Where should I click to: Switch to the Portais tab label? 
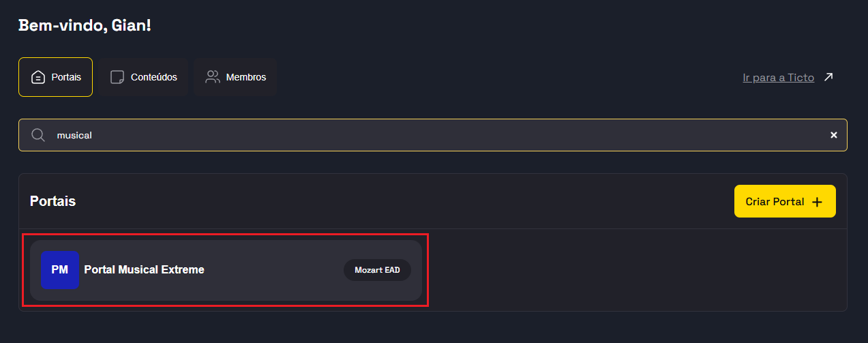click(x=66, y=77)
